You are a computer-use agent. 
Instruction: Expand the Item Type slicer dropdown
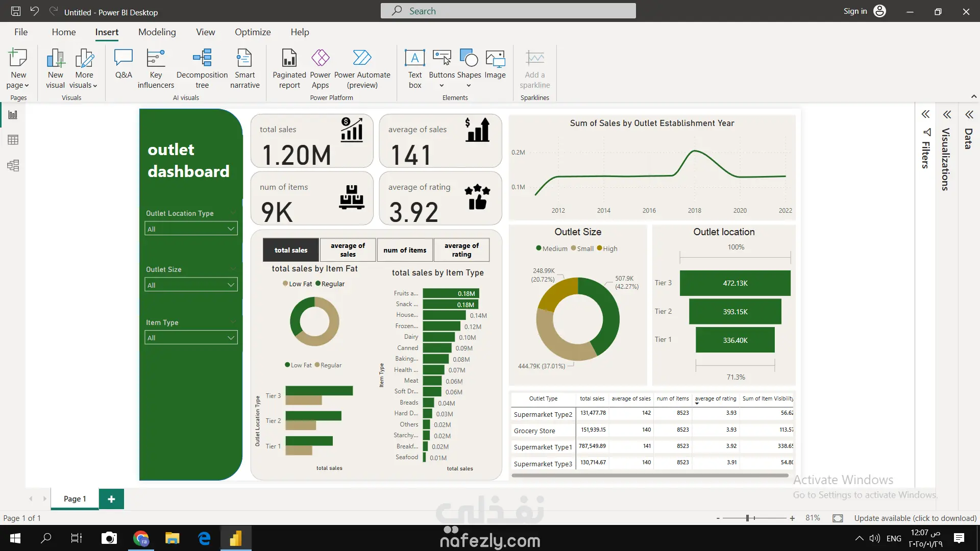(191, 338)
